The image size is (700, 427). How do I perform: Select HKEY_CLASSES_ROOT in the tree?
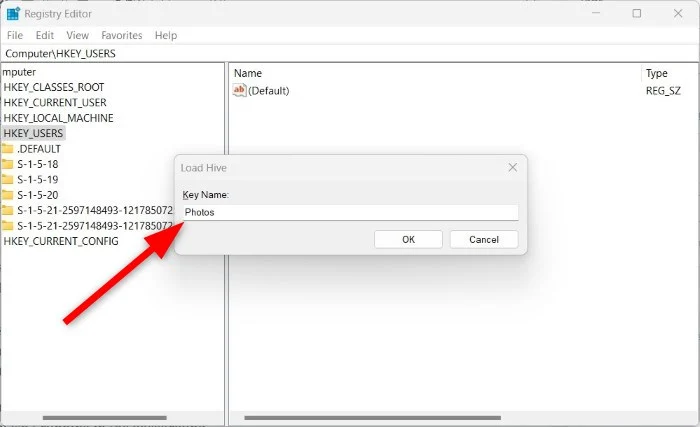(x=54, y=87)
